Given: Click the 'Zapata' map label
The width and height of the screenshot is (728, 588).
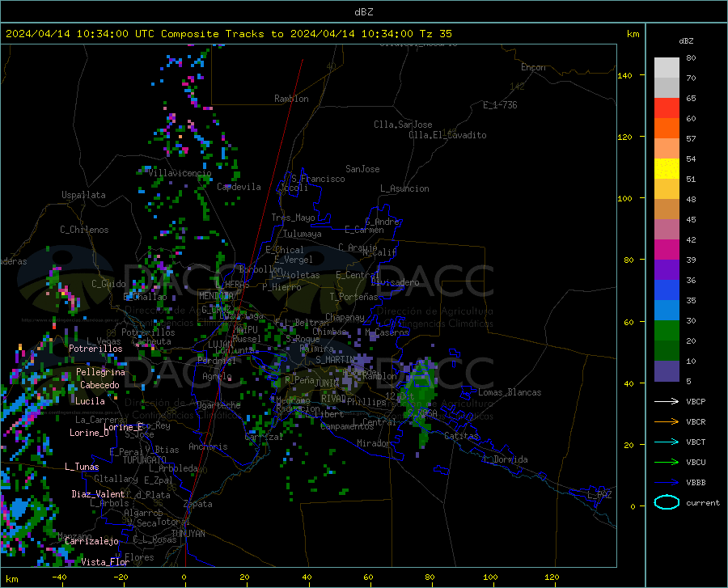Looking at the screenshot, I should (198, 504).
